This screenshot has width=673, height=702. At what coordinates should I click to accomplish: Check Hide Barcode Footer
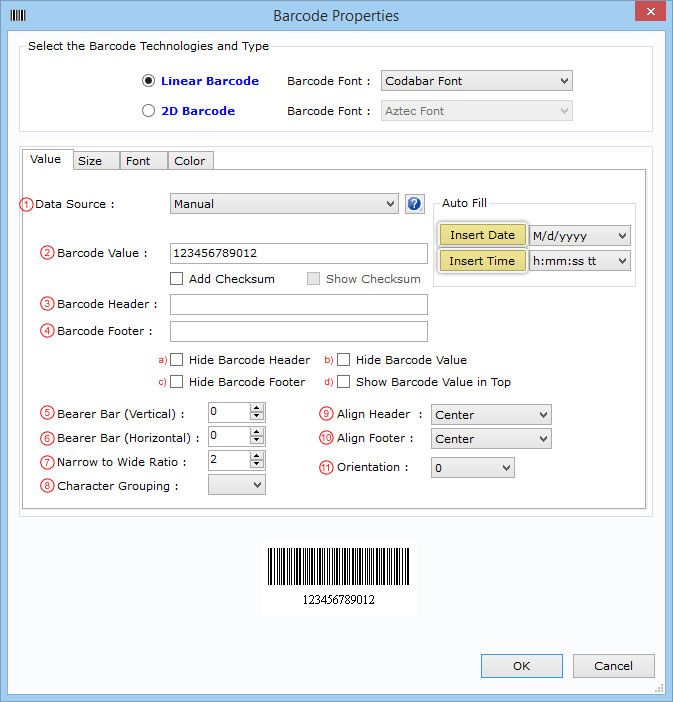pyautogui.click(x=176, y=381)
